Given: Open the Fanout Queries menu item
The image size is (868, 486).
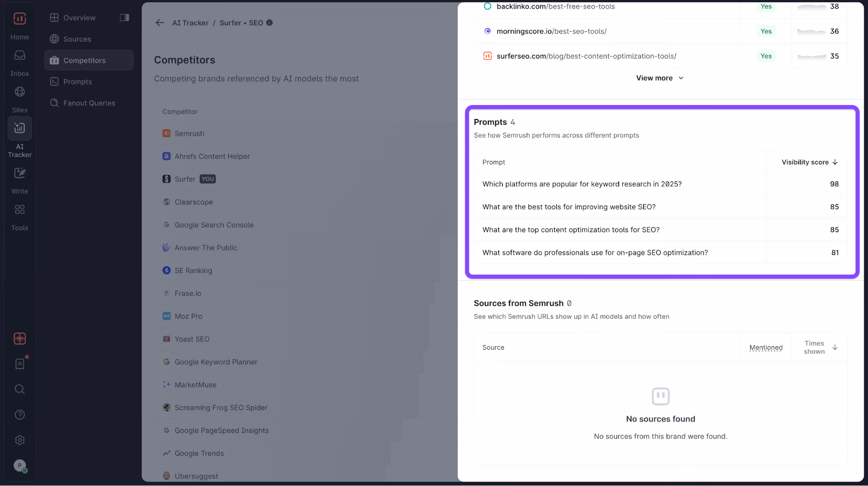Looking at the screenshot, I should (89, 103).
